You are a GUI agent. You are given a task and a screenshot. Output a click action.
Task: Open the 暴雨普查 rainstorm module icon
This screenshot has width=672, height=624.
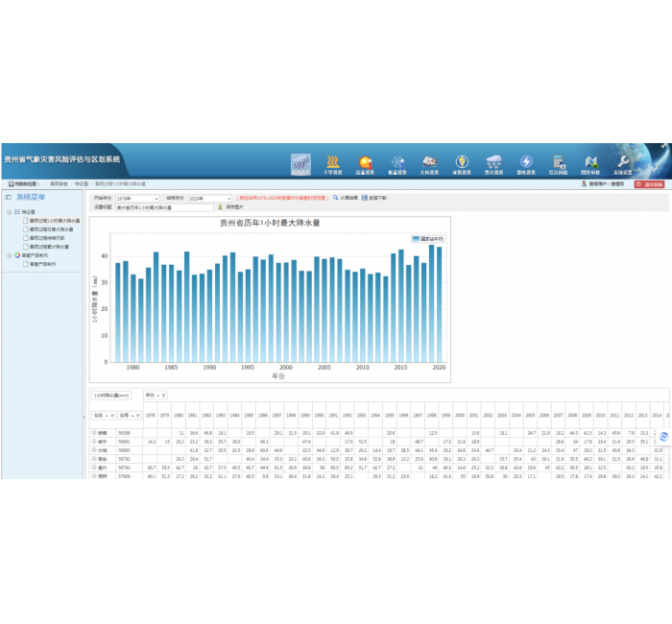click(x=301, y=163)
